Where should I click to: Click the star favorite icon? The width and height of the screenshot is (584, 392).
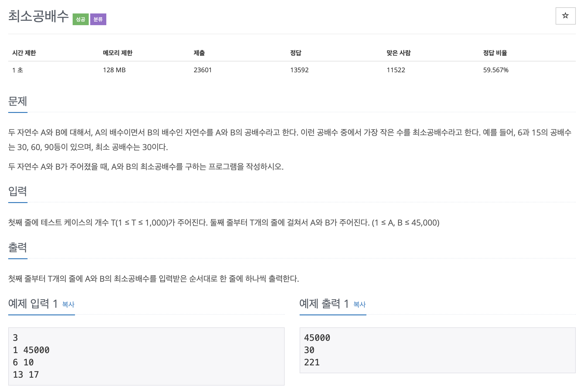coord(565,16)
